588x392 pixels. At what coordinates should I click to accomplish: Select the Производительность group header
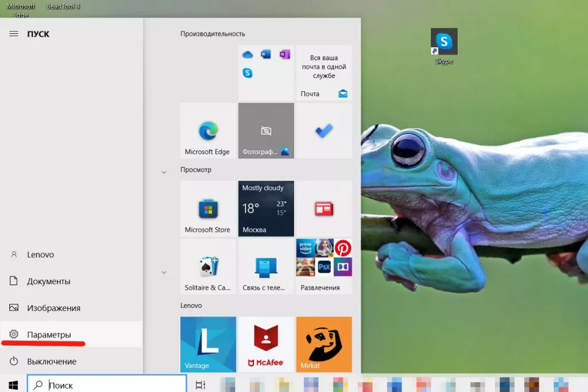(212, 34)
